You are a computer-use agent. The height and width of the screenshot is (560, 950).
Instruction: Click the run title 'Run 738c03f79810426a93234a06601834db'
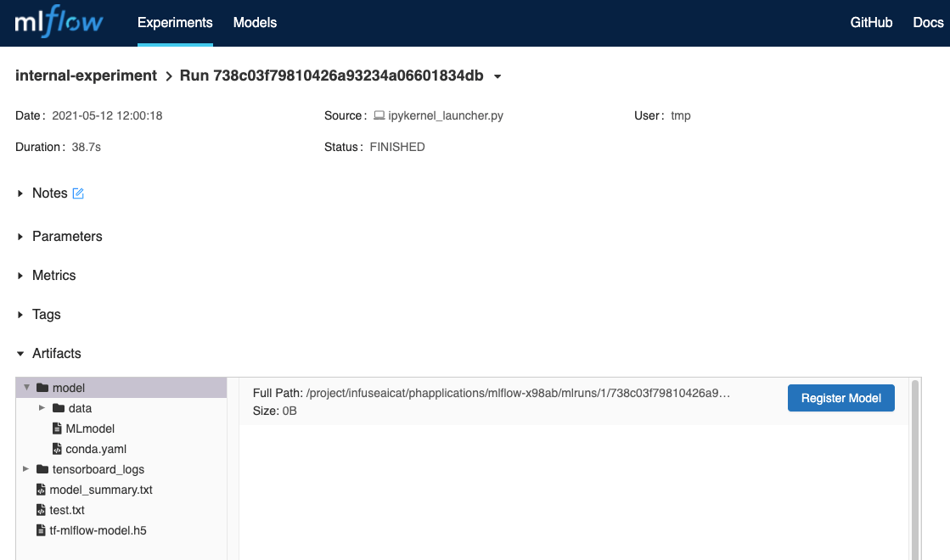[x=331, y=76]
